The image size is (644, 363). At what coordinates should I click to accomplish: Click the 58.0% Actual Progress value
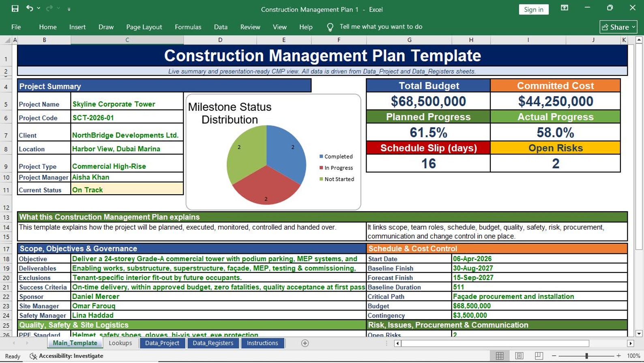pyautogui.click(x=555, y=132)
